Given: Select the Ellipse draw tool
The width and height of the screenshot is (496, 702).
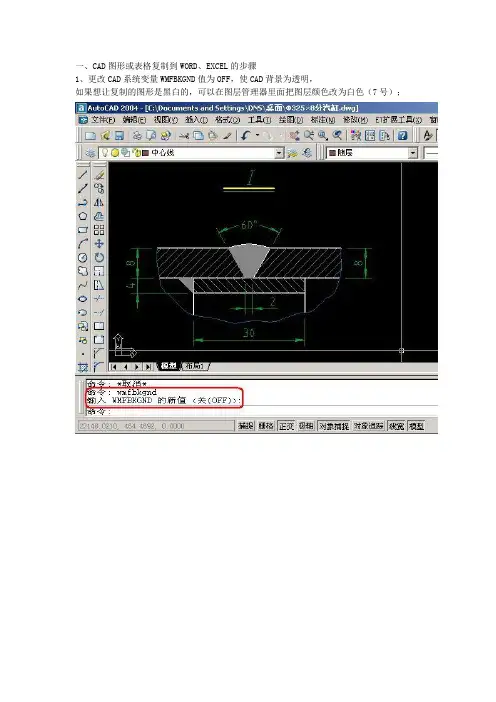Looking at the screenshot, I should [x=83, y=299].
